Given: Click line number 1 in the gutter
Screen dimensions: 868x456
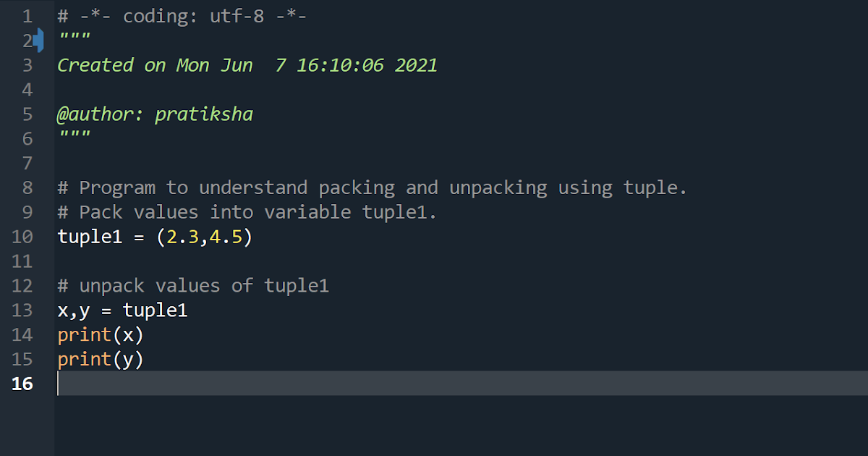Looking at the screenshot, I should (27, 16).
